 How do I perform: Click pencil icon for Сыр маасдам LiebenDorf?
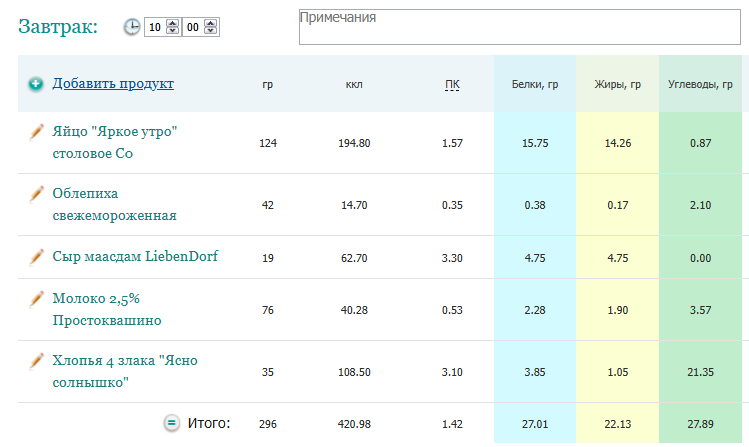(x=36, y=256)
